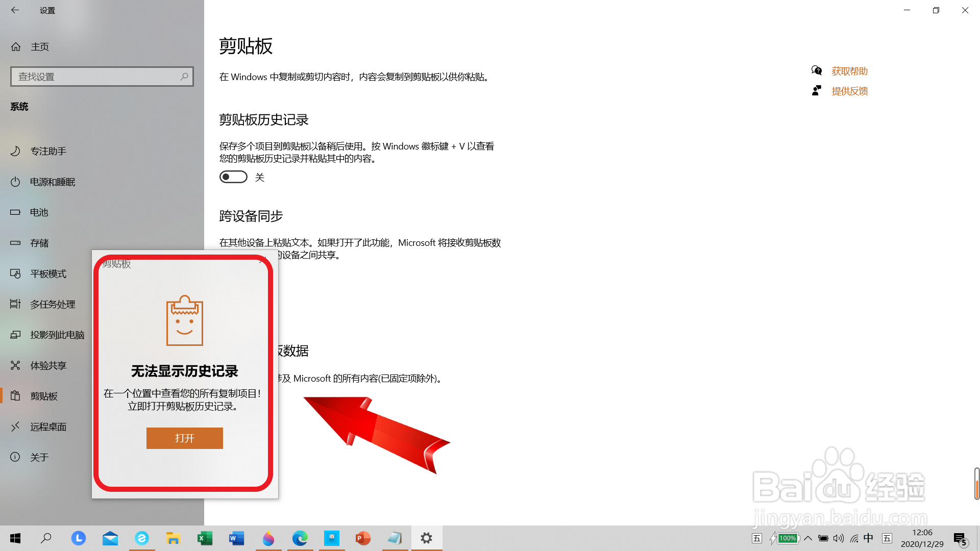Open the notification center icon

[x=960, y=539]
